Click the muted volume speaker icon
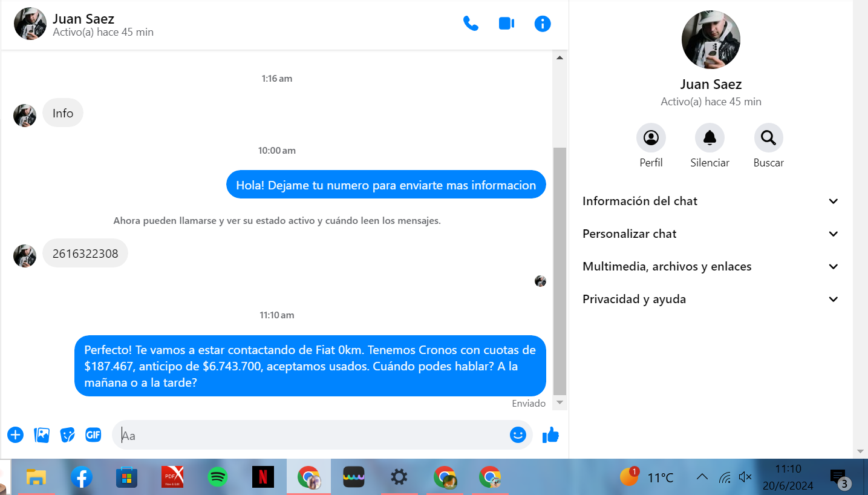 (x=745, y=477)
